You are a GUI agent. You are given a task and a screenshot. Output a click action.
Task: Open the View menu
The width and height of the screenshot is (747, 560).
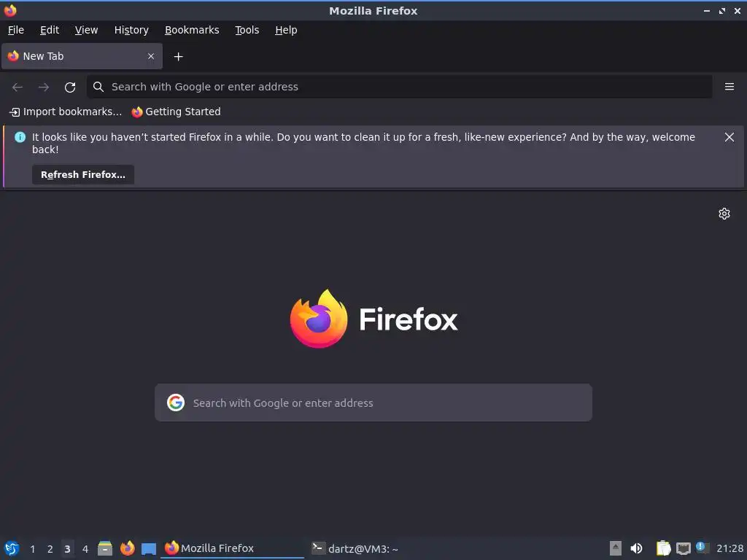(86, 30)
